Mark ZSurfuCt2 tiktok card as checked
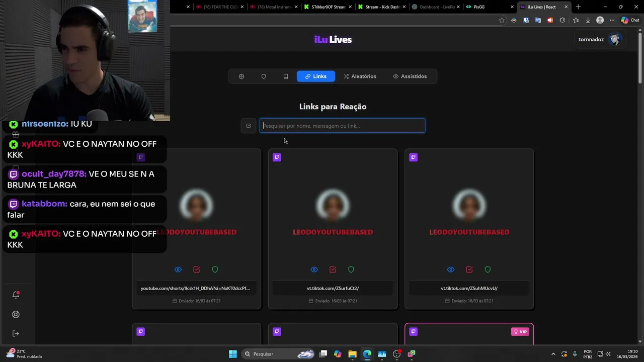 click(x=333, y=269)
